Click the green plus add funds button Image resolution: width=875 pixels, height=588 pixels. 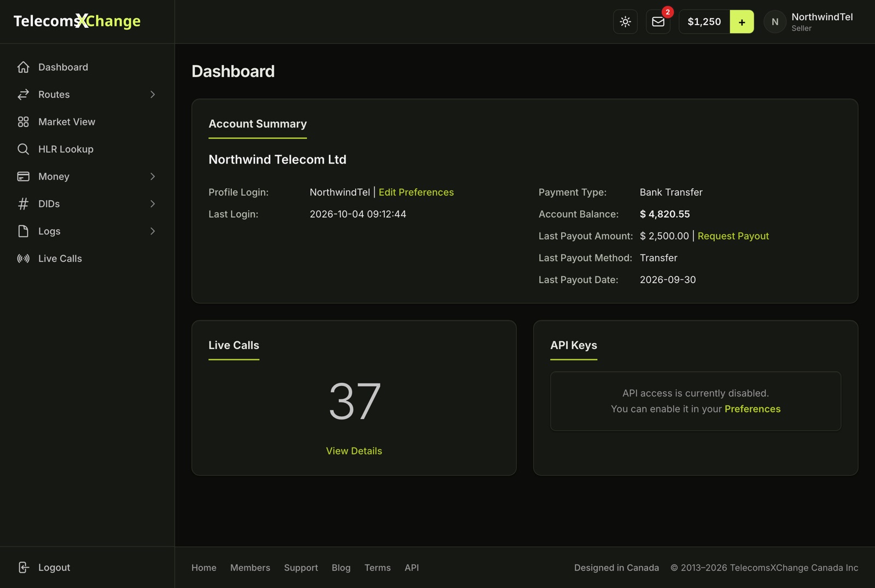coord(742,22)
